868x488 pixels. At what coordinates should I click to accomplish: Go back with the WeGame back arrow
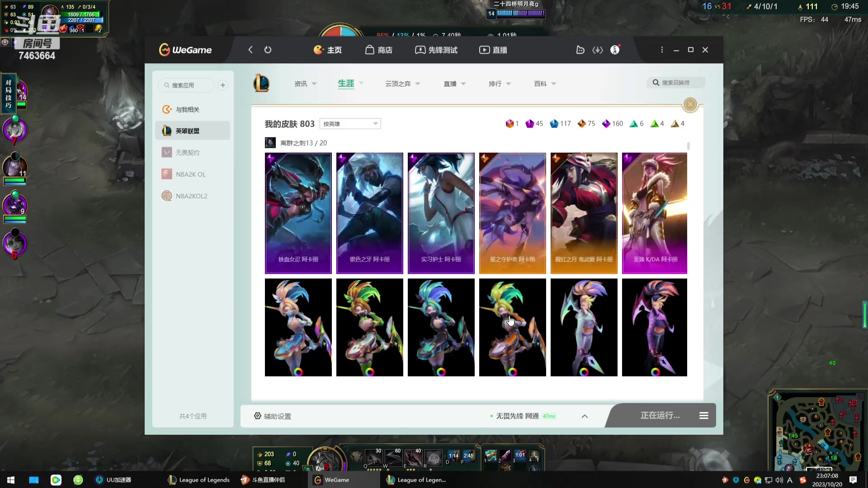[x=250, y=50]
